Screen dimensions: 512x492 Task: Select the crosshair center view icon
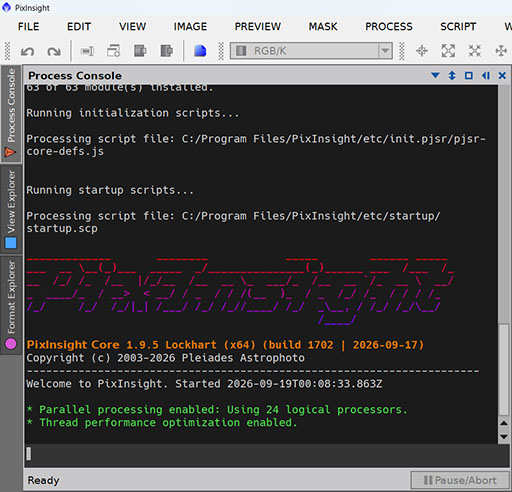[422, 51]
